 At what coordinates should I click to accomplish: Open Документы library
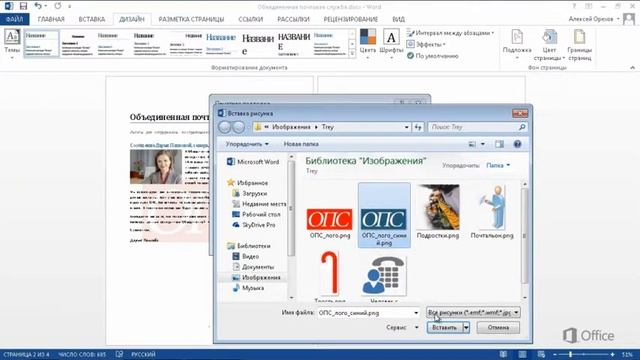[x=253, y=267]
